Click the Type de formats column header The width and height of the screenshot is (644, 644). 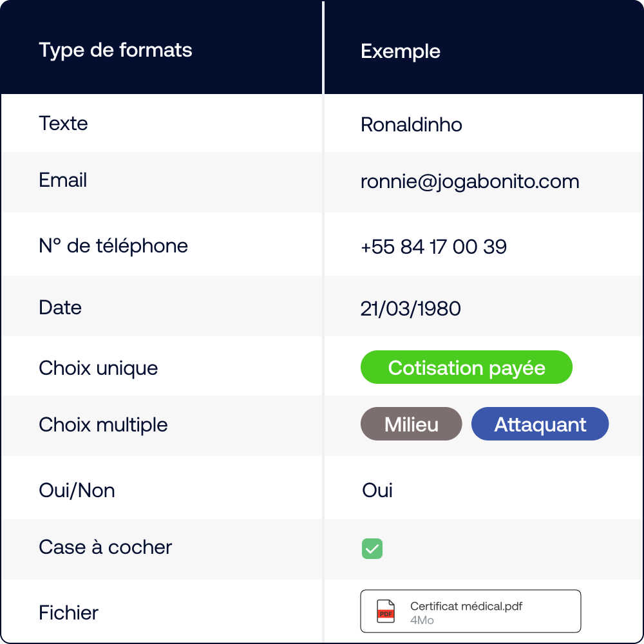(x=115, y=50)
